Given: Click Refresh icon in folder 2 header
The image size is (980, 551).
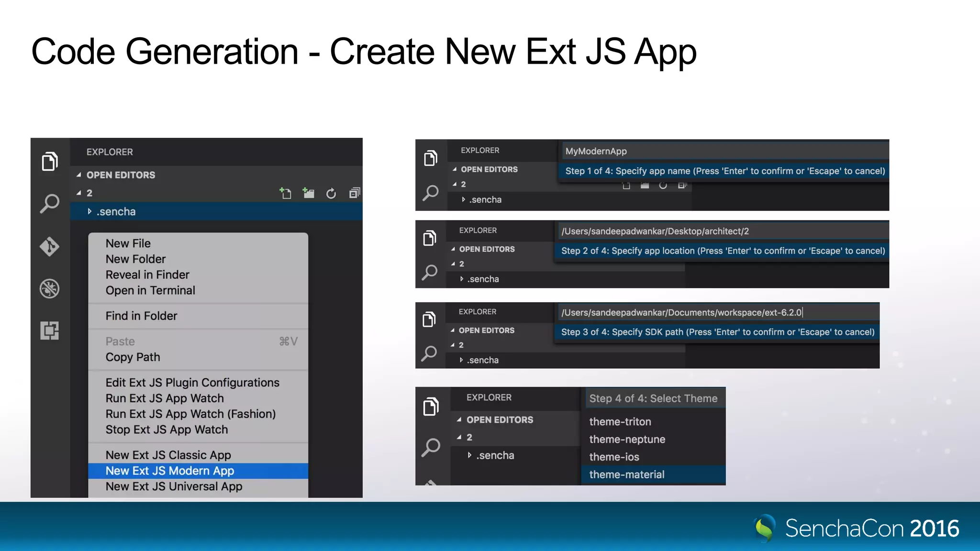Looking at the screenshot, I should pyautogui.click(x=331, y=193).
